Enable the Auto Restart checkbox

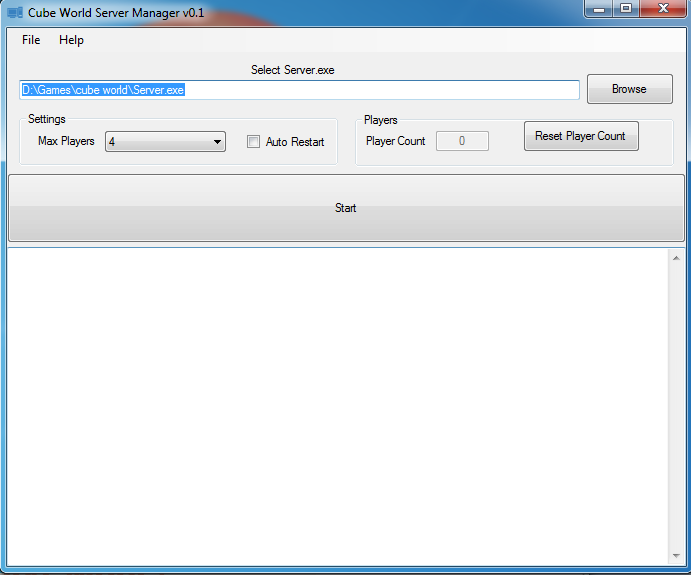(x=254, y=142)
